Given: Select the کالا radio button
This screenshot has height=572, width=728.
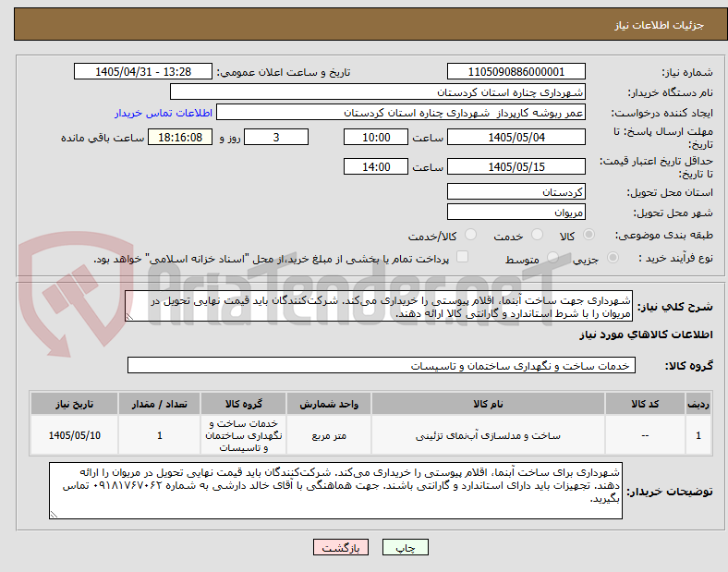Looking at the screenshot, I should [588, 235].
